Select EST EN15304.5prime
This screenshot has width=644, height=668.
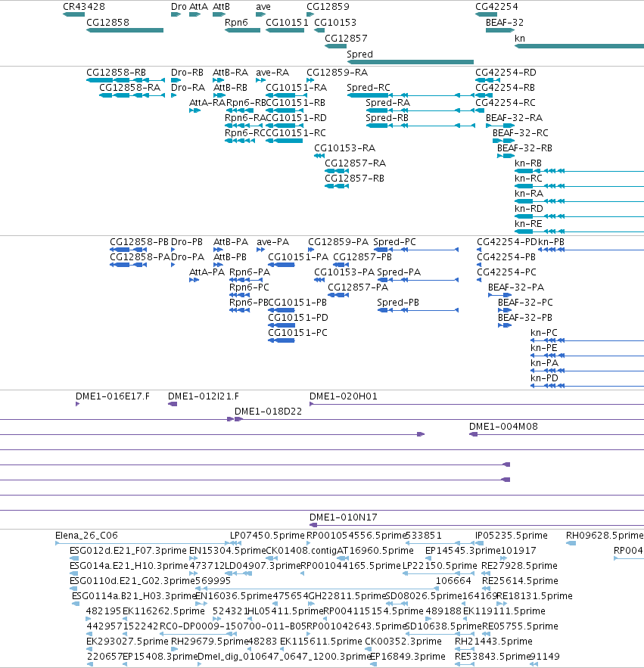[x=194, y=558]
